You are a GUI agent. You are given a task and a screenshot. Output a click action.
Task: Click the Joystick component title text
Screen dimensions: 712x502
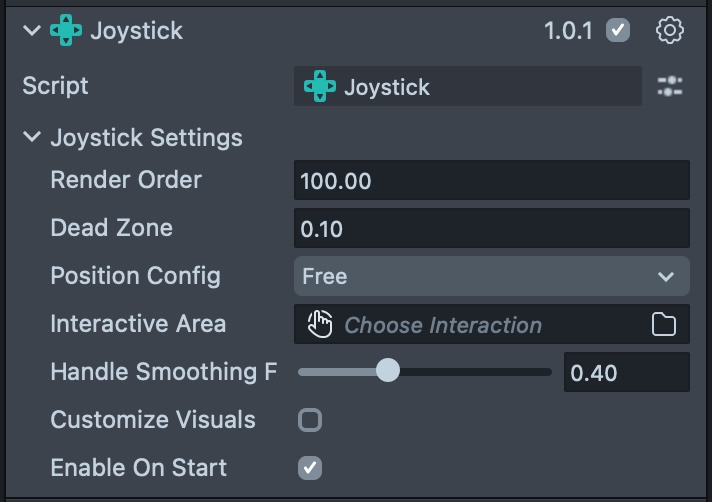137,31
